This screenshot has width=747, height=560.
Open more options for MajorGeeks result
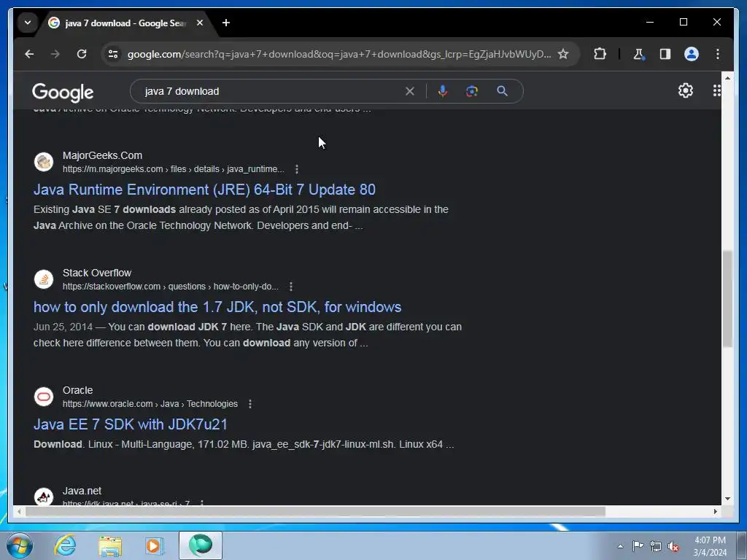click(297, 169)
